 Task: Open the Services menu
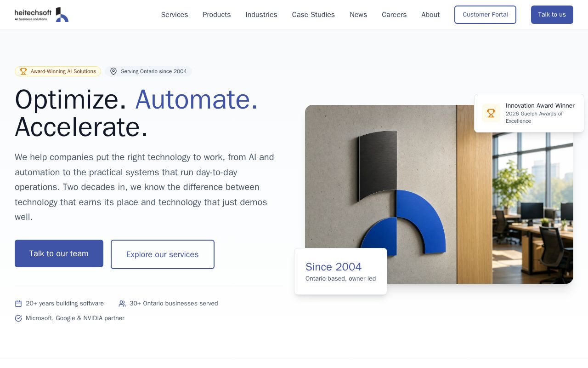pyautogui.click(x=175, y=15)
